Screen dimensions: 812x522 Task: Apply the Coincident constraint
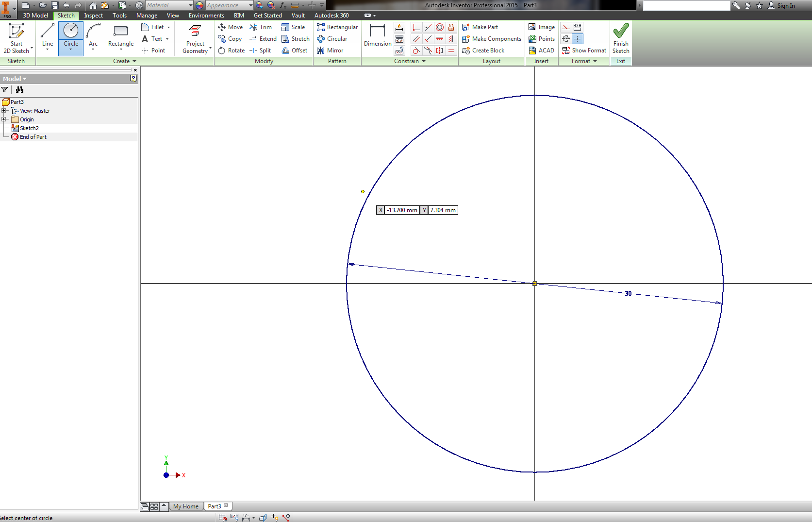(x=416, y=27)
